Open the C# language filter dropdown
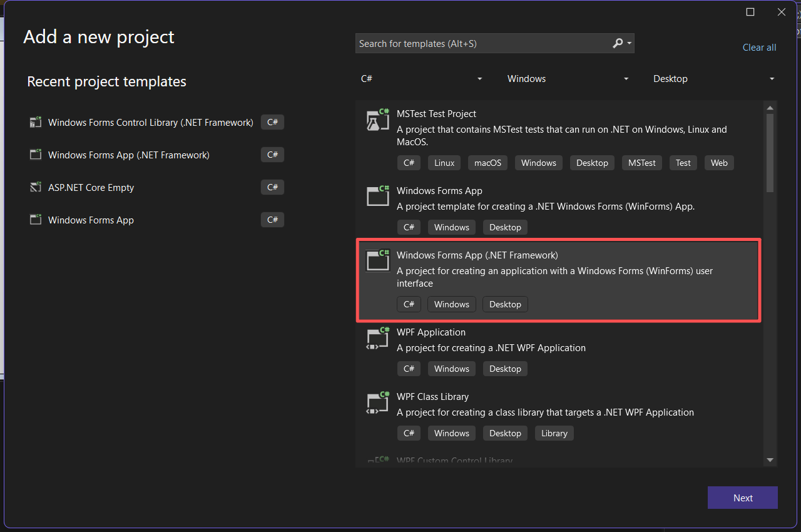Image resolution: width=801 pixels, height=532 pixels. [x=422, y=79]
